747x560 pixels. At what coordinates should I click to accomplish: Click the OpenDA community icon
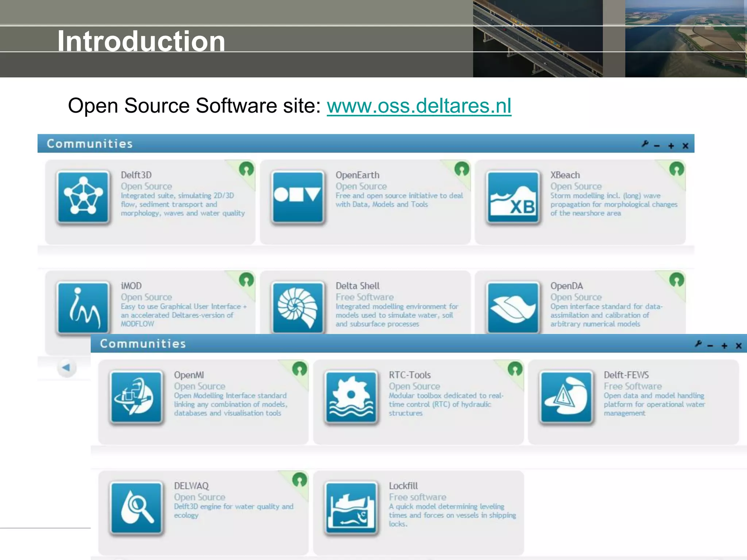(513, 307)
